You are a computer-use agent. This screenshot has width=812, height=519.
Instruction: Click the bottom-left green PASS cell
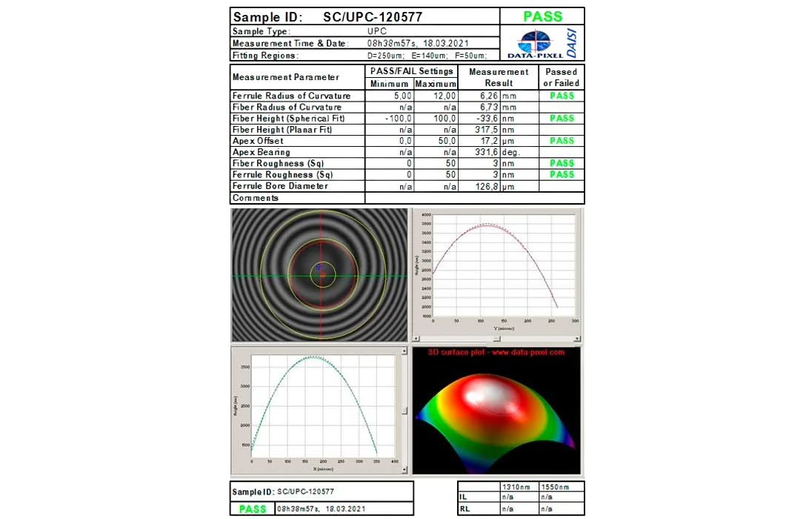pos(252,509)
